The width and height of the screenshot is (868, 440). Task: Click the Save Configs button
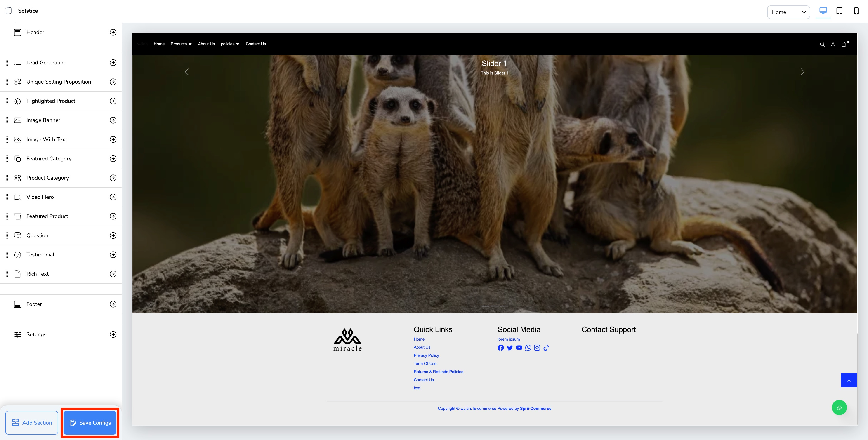(x=90, y=422)
